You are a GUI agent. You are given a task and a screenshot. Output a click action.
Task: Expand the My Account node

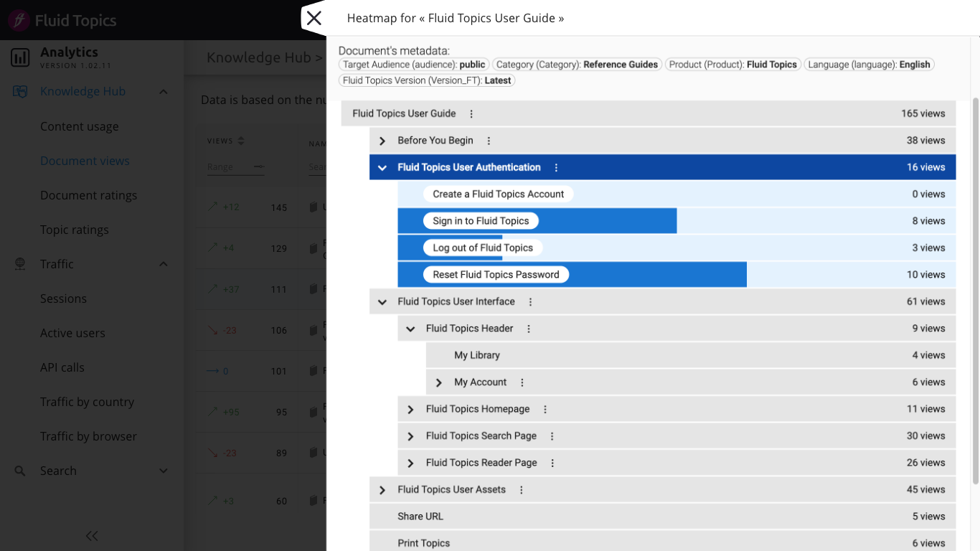[439, 382]
